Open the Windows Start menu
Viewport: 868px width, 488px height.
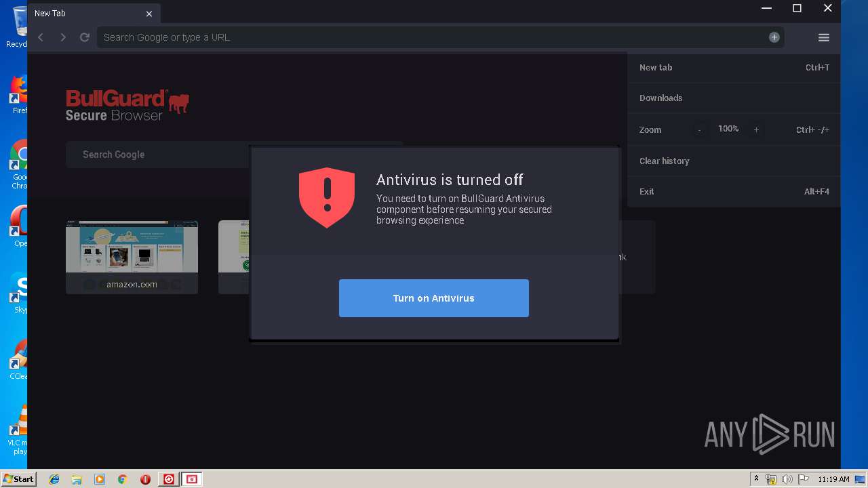point(18,479)
